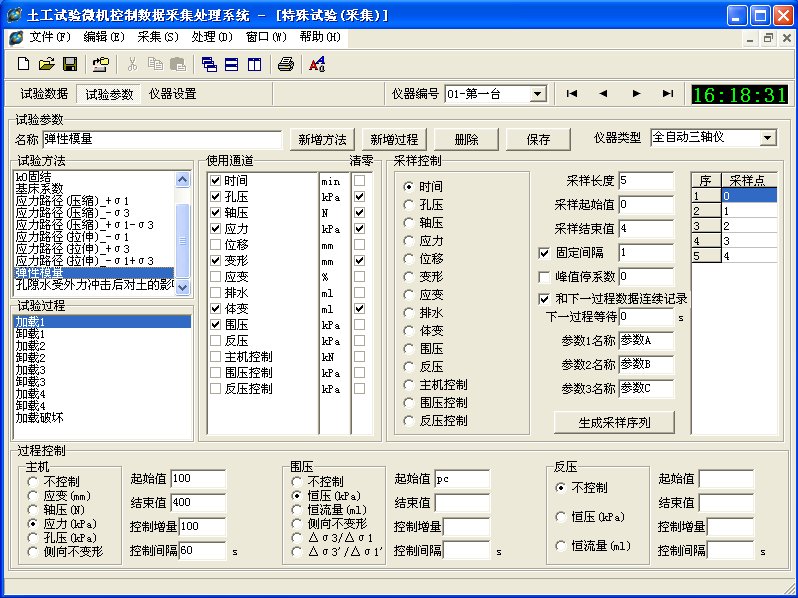Expand the 仪器类型 combo box
This screenshot has width=798, height=598.
click(767, 137)
